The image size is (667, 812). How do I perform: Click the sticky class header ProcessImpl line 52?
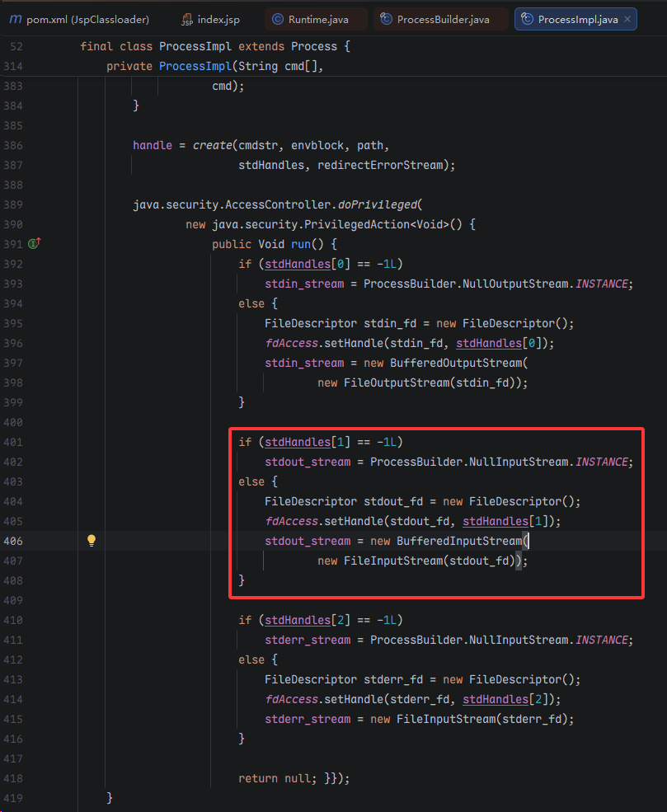(215, 46)
